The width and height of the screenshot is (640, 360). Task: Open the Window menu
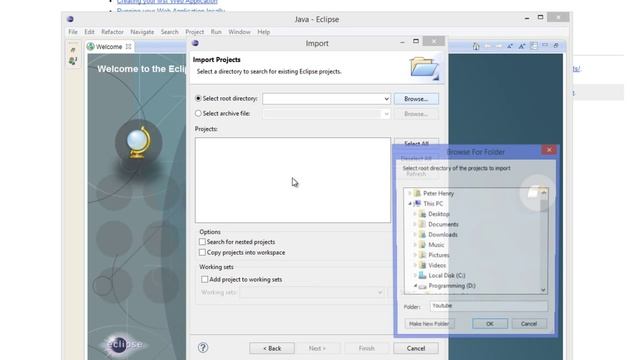(x=239, y=32)
